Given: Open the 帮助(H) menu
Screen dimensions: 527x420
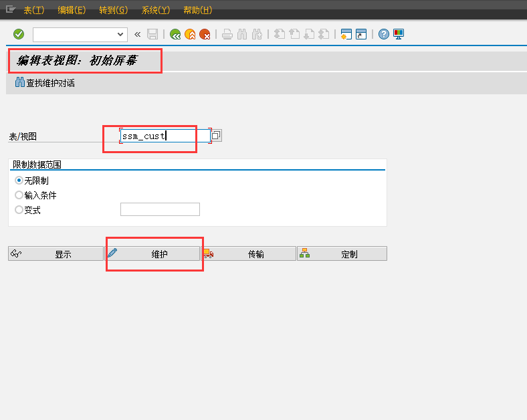Looking at the screenshot, I should click(x=198, y=10).
